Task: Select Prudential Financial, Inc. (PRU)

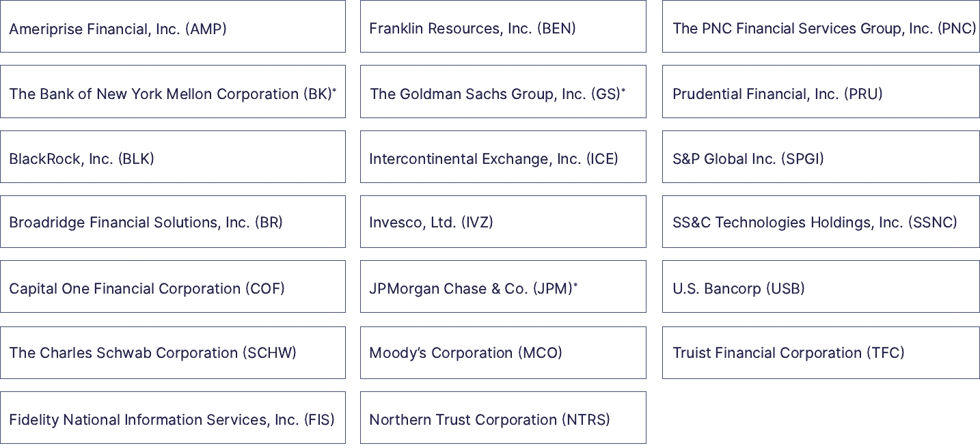Action: [x=820, y=93]
